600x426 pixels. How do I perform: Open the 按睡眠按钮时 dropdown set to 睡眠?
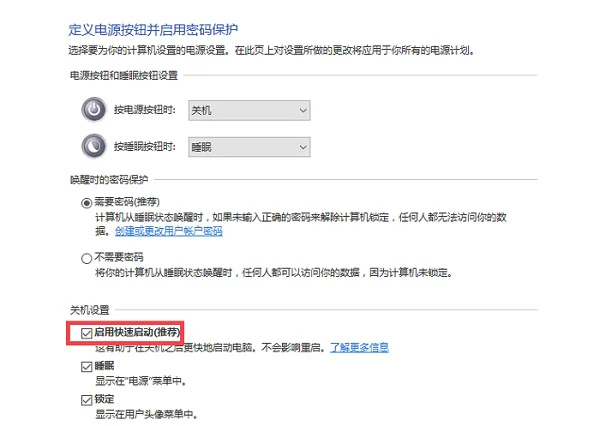[x=249, y=147]
